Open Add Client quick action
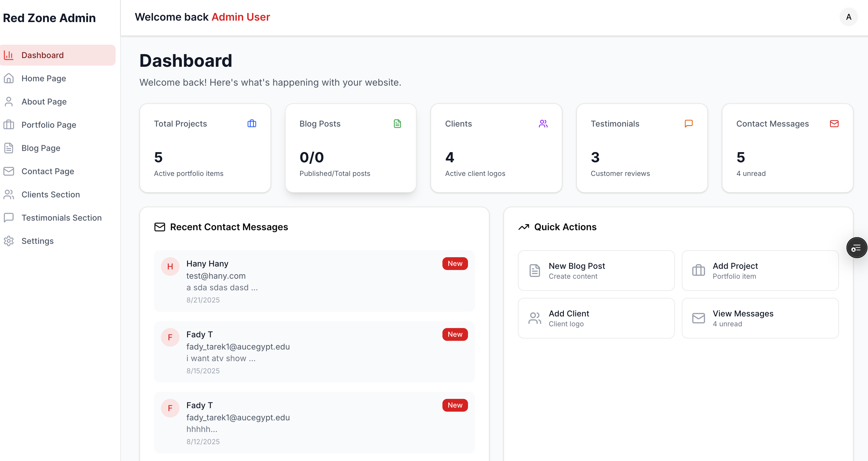Viewport: 868px width, 461px height. (596, 318)
